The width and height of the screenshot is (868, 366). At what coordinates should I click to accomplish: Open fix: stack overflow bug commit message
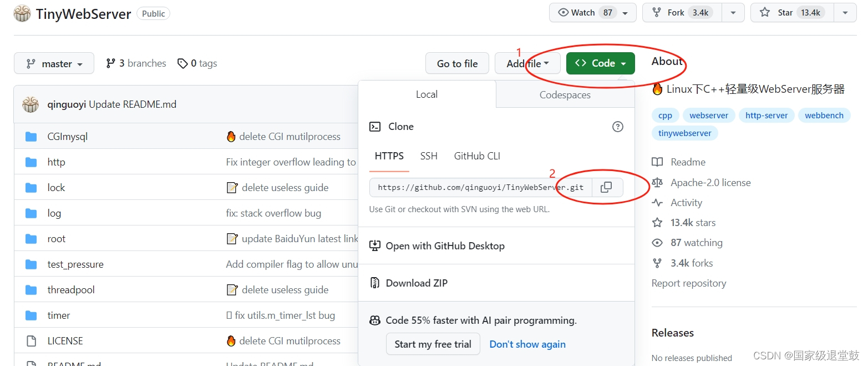click(x=273, y=213)
